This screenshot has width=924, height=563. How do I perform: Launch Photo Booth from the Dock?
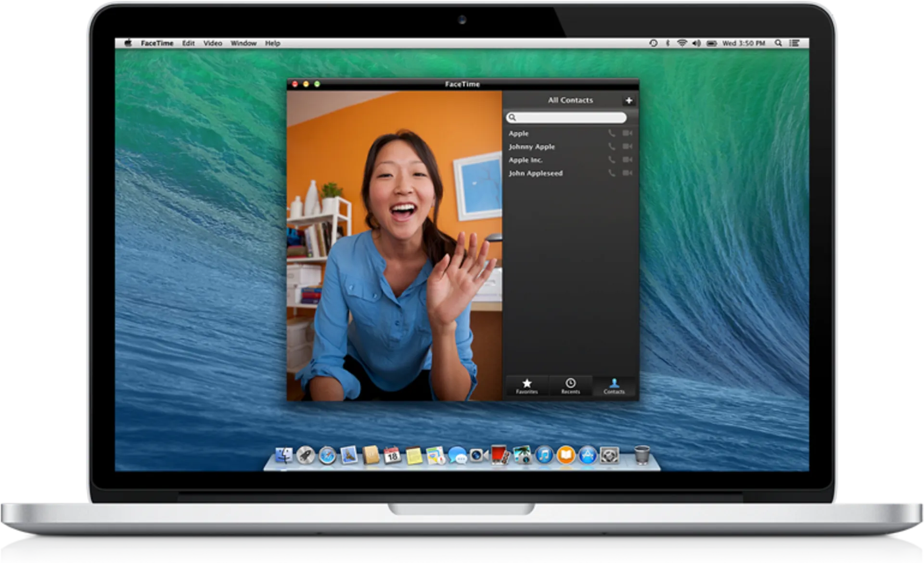click(500, 455)
